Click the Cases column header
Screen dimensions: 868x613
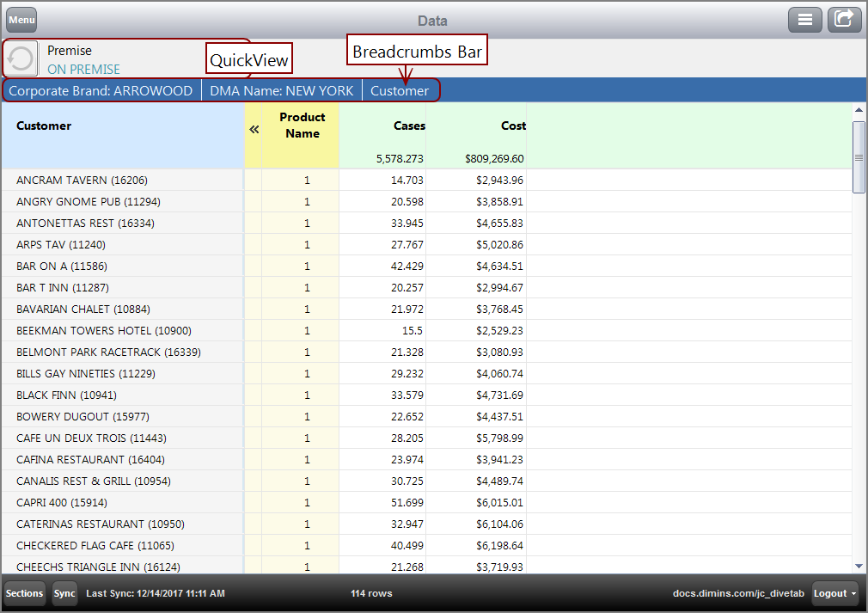(409, 126)
